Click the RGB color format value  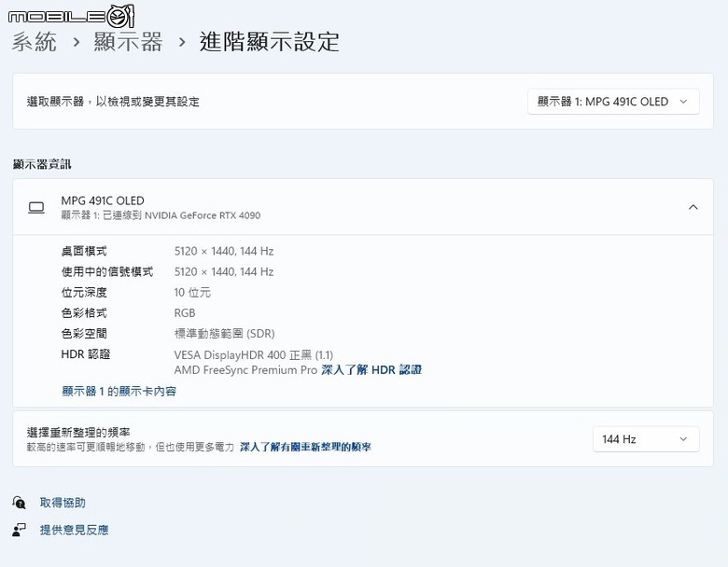pos(185,312)
